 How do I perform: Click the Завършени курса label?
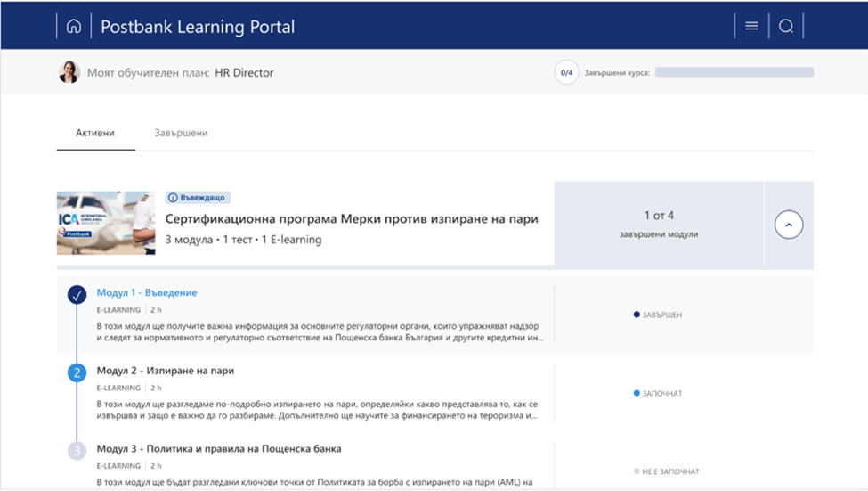(617, 72)
